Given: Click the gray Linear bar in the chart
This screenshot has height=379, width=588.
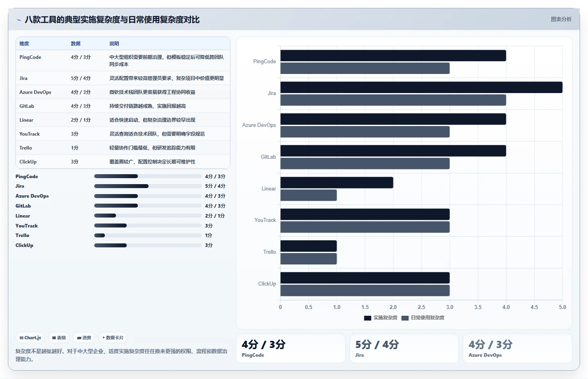Looking at the screenshot, I should (309, 195).
